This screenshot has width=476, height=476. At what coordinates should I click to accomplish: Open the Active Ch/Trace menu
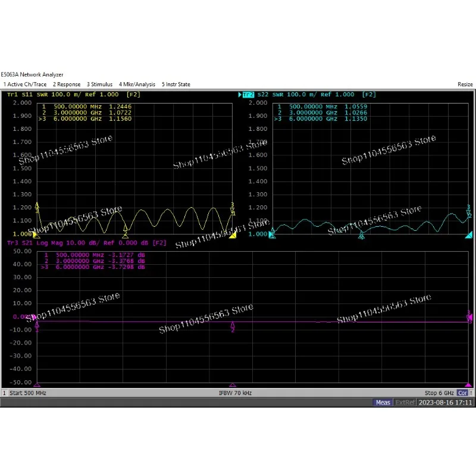pyautogui.click(x=25, y=84)
